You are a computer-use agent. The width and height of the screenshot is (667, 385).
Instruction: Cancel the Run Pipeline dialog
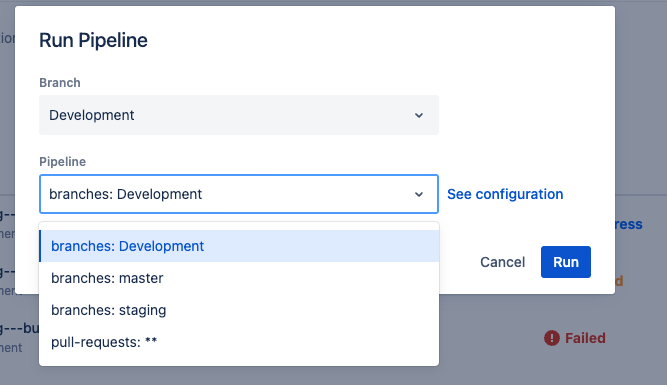[502, 262]
